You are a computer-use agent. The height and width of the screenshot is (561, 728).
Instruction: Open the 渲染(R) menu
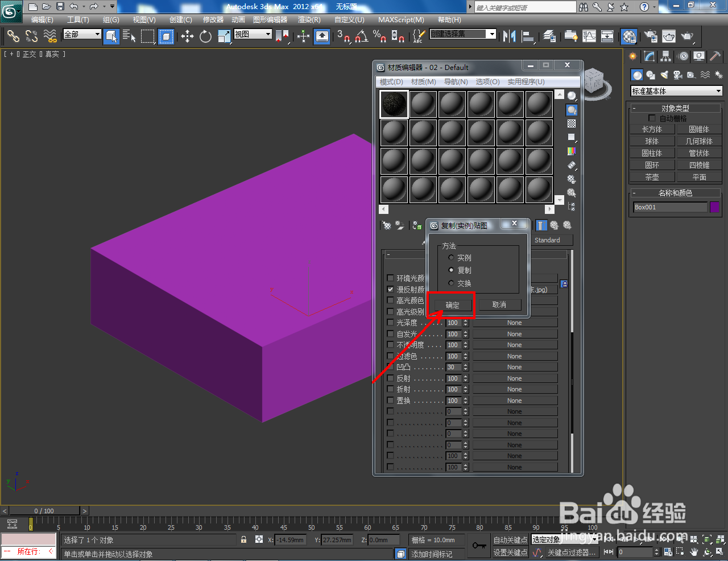click(309, 20)
